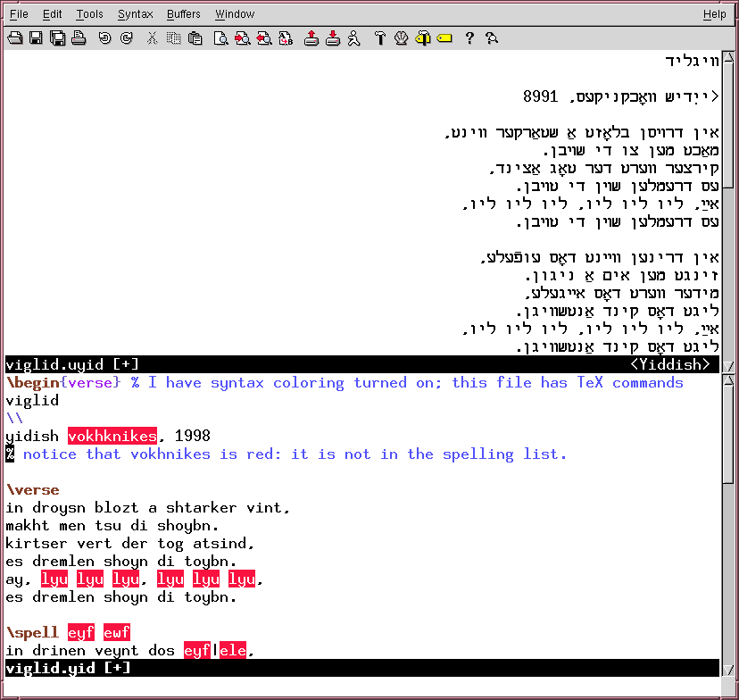Click the Find Next toolbar icon

(x=242, y=38)
